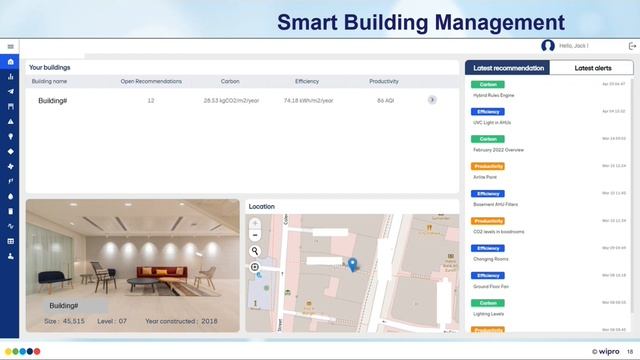This screenshot has height=360, width=640.
Task: Click the 12 open recommendations value
Action: (151, 100)
